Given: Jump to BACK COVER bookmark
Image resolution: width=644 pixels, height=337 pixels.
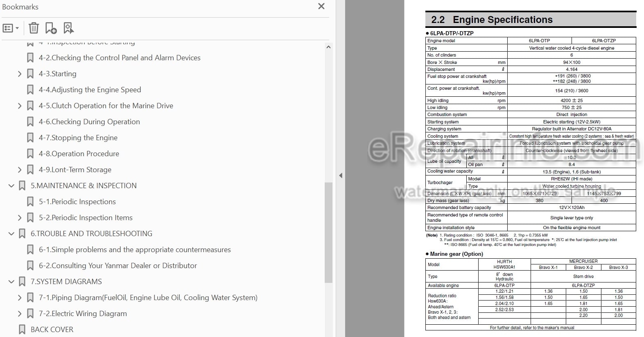Looking at the screenshot, I should (x=52, y=330).
